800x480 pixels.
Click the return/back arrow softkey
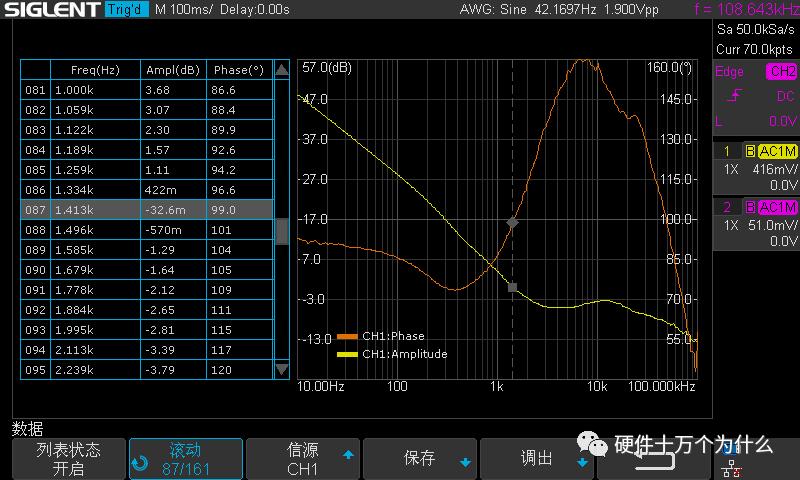point(655,459)
